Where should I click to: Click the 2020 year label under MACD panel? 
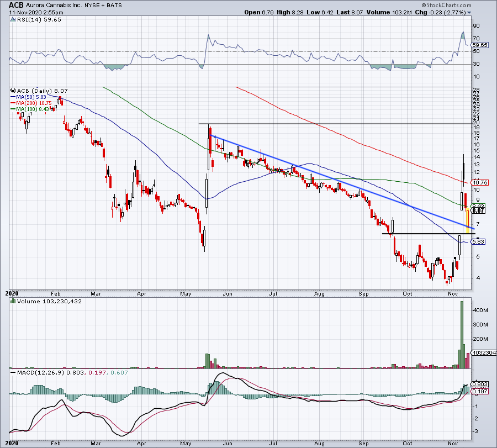[x=12, y=443]
